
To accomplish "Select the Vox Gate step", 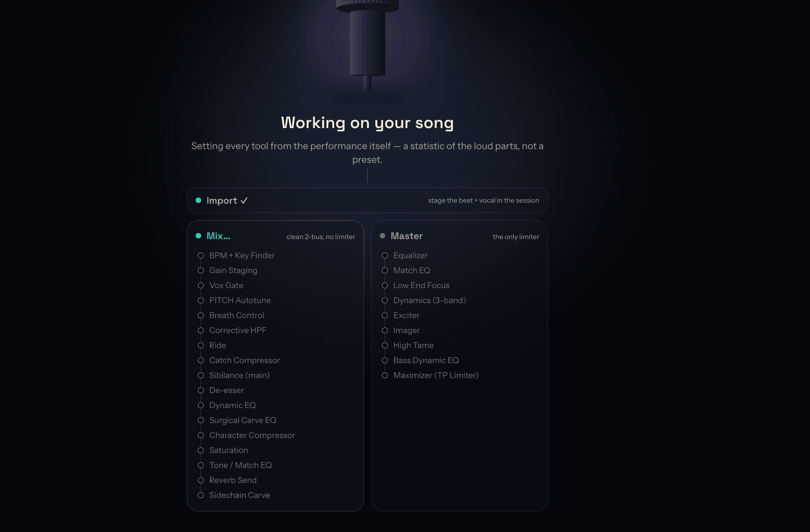I will pyautogui.click(x=226, y=285).
